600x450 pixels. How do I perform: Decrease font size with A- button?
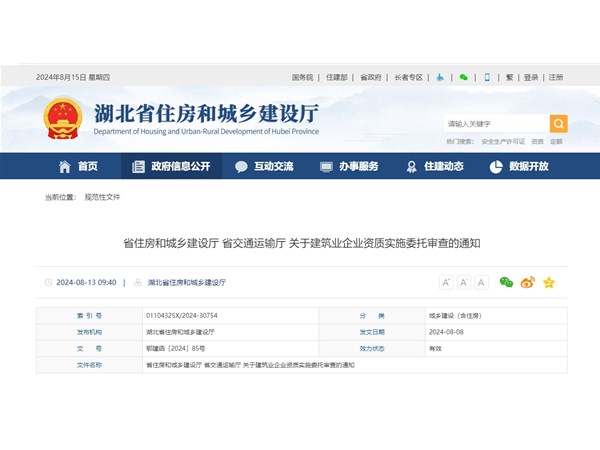pyautogui.click(x=463, y=283)
